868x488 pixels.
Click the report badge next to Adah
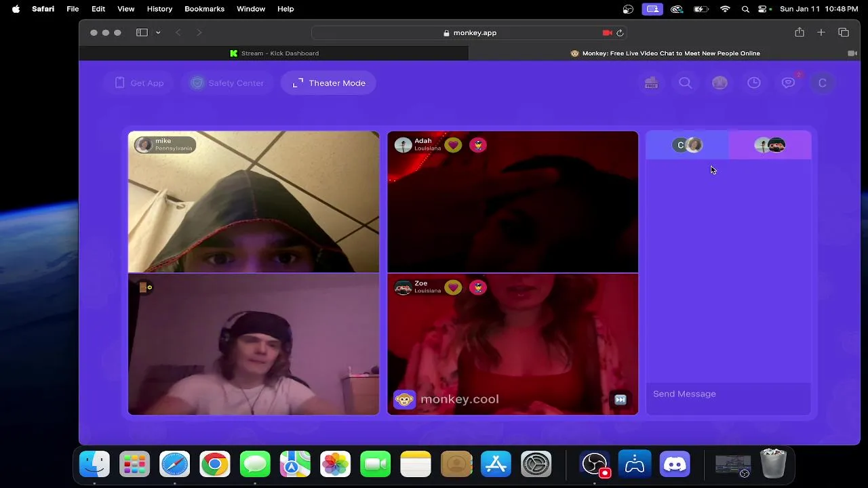(478, 145)
